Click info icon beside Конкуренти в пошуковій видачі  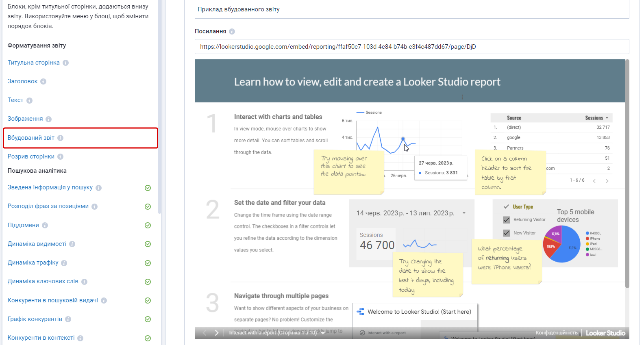click(x=104, y=301)
